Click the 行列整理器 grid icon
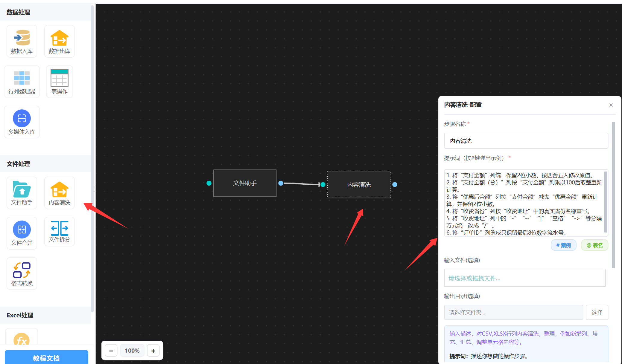 pyautogui.click(x=22, y=82)
